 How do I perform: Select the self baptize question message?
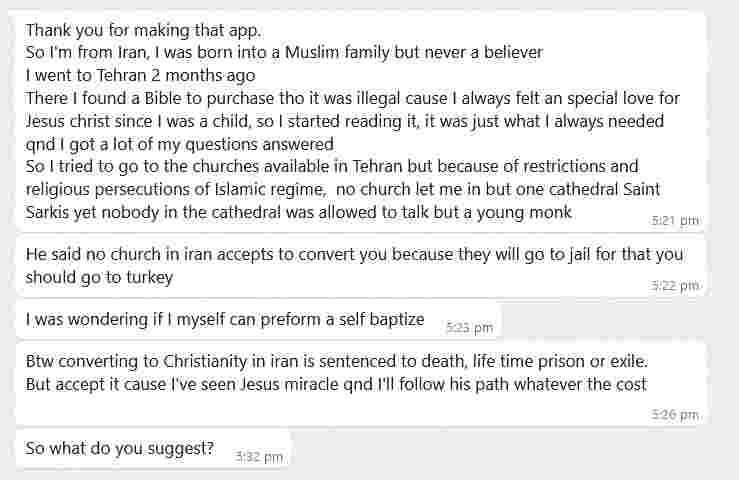click(x=225, y=320)
